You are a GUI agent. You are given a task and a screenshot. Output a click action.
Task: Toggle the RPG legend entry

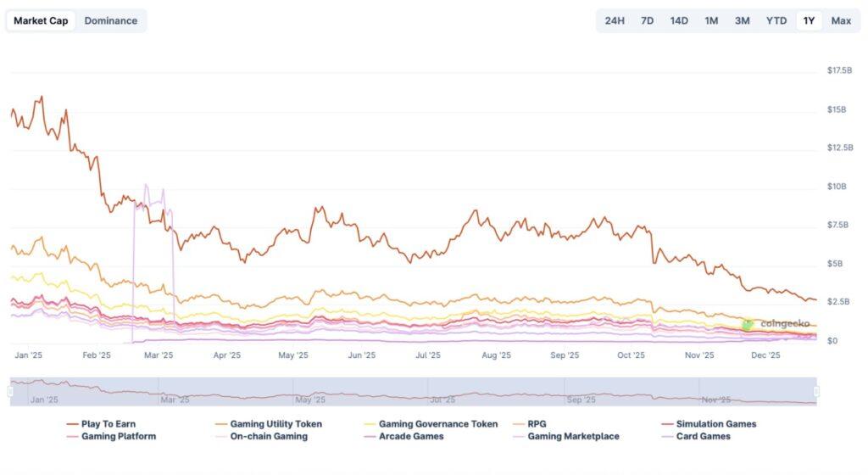click(x=537, y=423)
